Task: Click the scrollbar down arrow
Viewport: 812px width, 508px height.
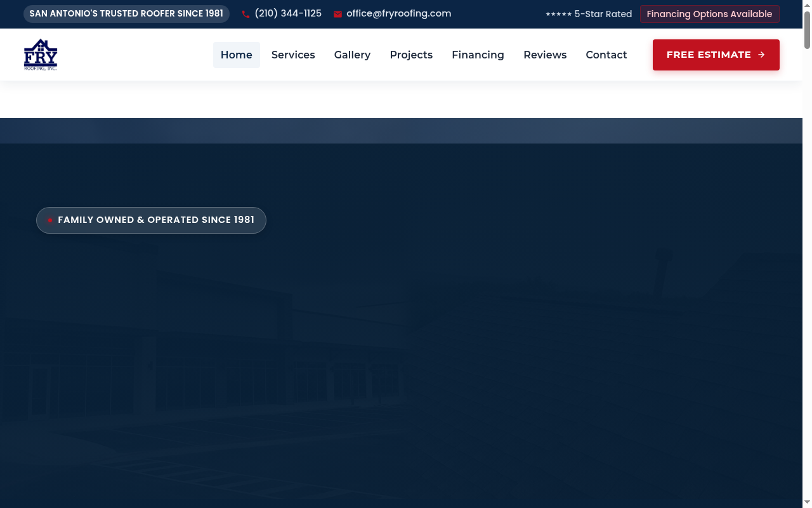Action: tap(807, 503)
